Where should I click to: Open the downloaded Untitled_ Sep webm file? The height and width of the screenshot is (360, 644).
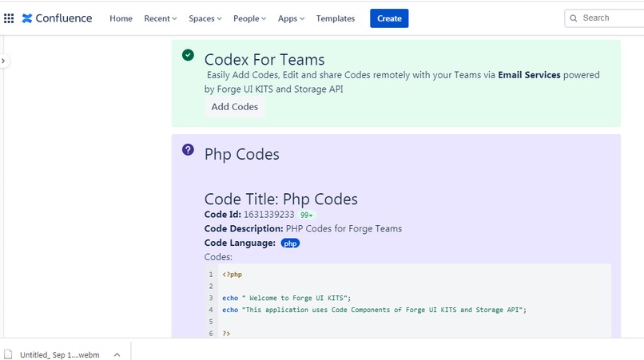(60, 354)
